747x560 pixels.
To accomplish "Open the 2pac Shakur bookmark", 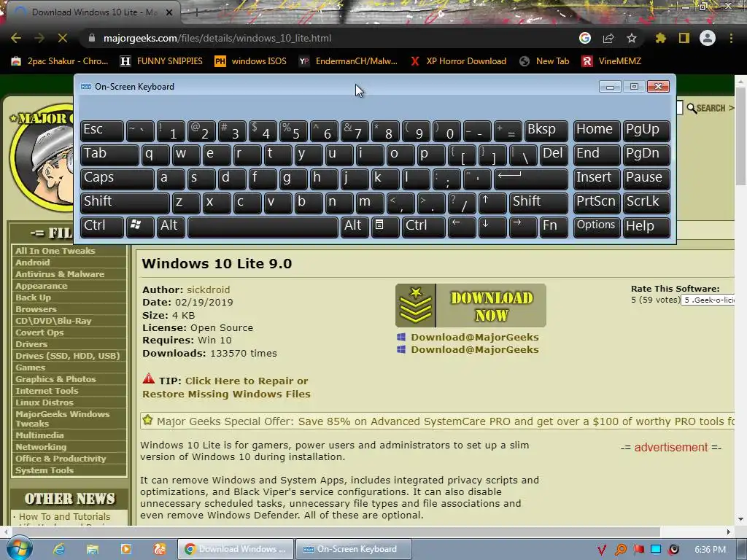I will coord(60,61).
